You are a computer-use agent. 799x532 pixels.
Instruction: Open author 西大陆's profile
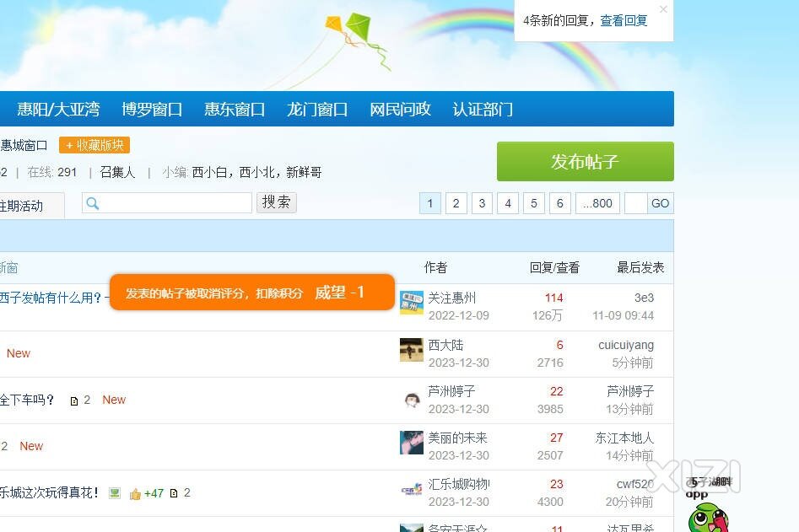(x=445, y=345)
